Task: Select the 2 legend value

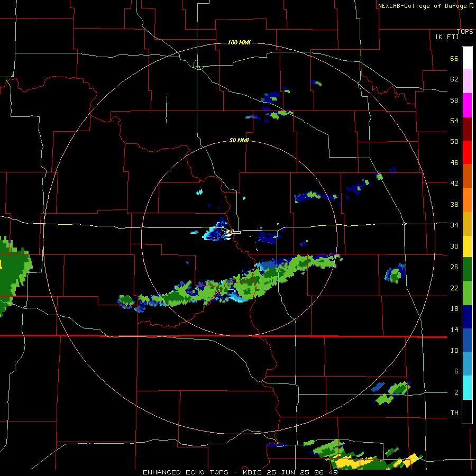Action: tap(456, 392)
